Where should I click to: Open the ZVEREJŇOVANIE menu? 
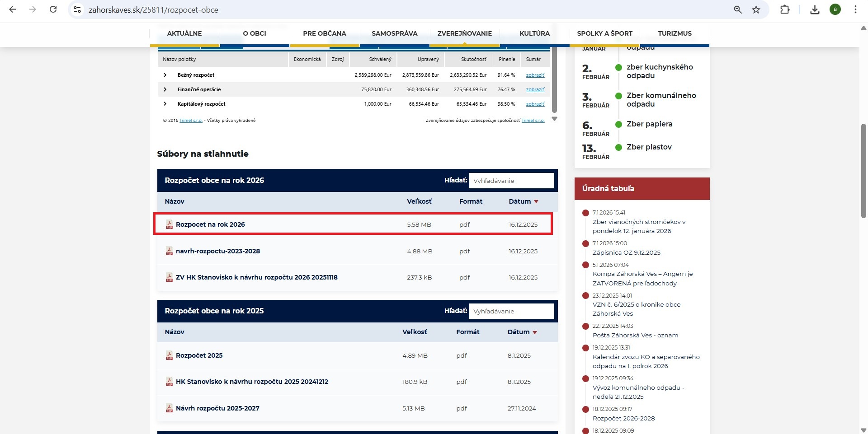point(464,33)
